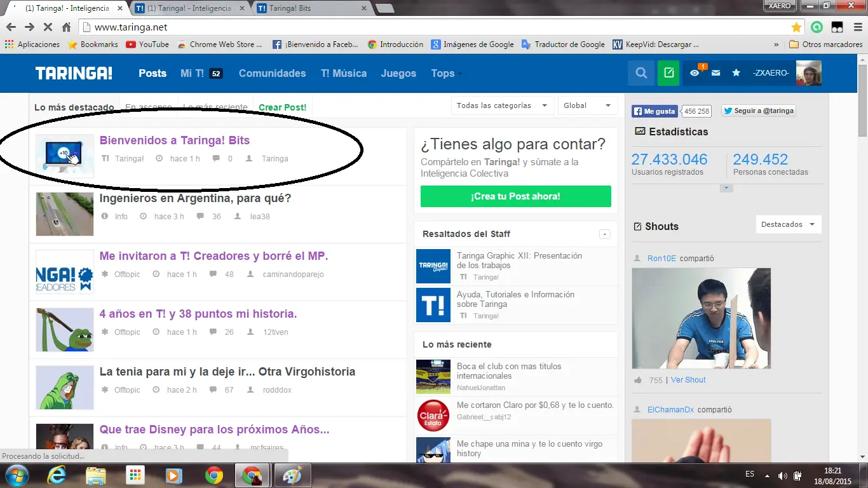
Task: Open the YouTube bookmark
Action: point(147,44)
